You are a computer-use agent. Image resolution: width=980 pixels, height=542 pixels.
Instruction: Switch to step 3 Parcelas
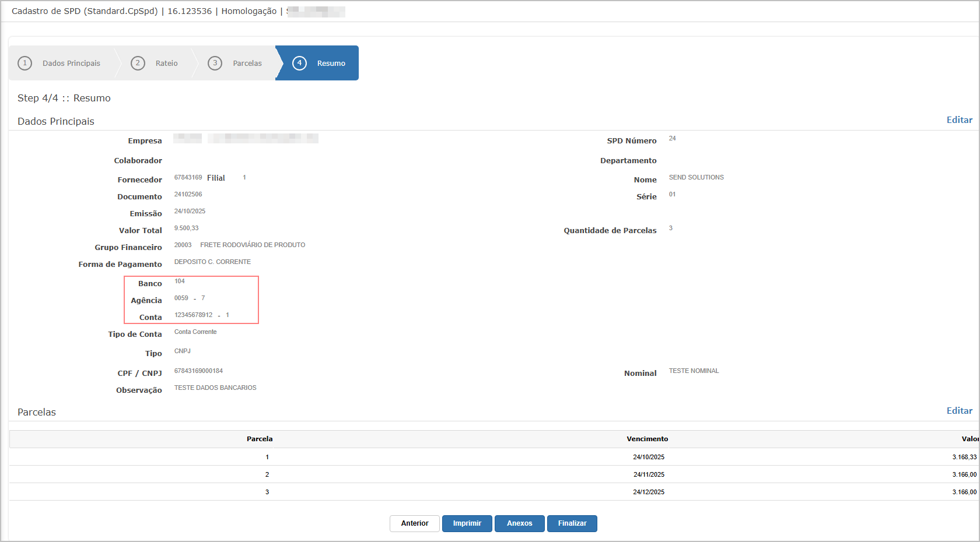click(236, 63)
